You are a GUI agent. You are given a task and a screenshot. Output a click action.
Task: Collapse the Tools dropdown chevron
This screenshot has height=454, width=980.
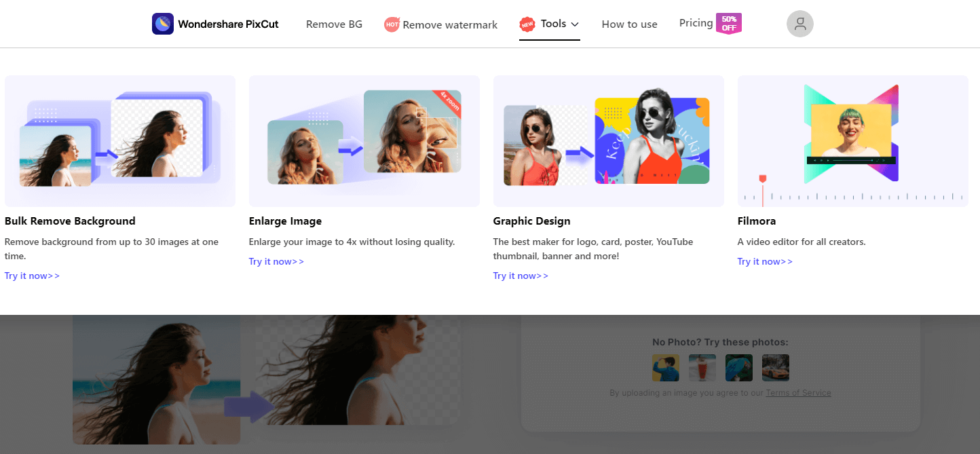(x=575, y=24)
